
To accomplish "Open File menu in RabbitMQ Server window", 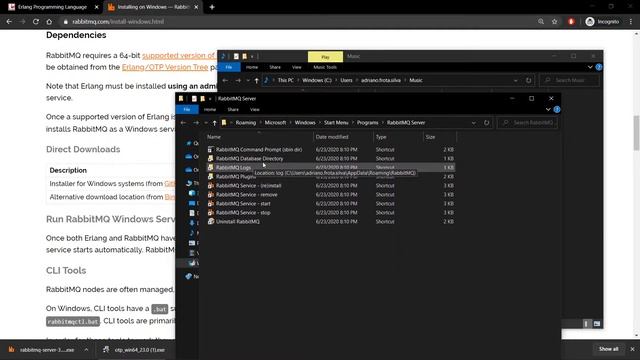I will 187,109.
